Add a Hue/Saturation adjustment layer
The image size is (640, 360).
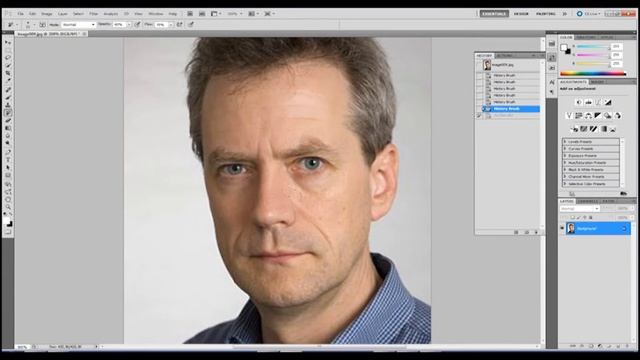578,116
